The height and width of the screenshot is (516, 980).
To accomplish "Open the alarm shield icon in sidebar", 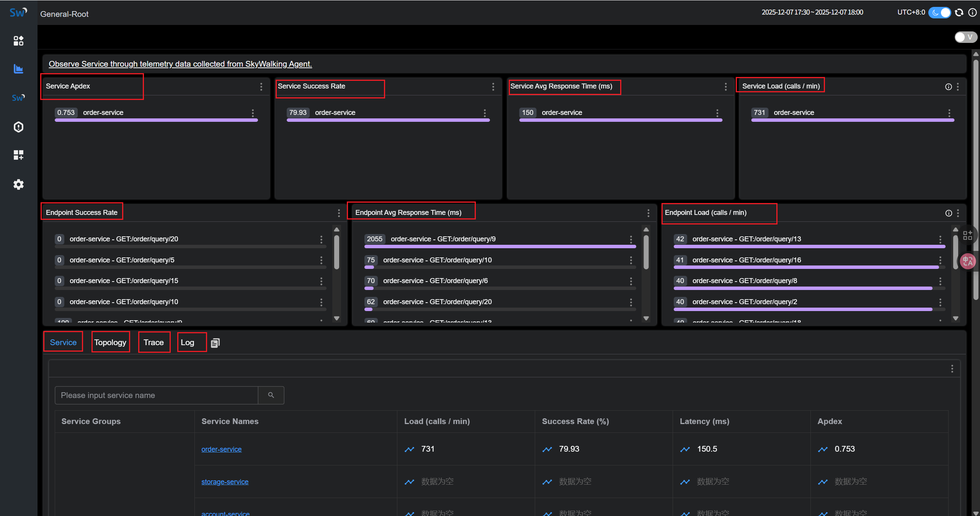I will pos(18,127).
